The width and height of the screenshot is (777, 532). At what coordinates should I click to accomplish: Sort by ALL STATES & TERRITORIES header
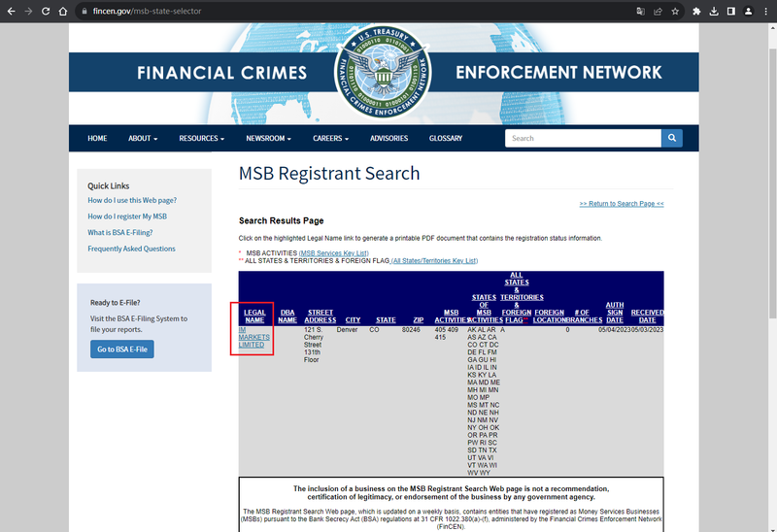tap(517, 297)
